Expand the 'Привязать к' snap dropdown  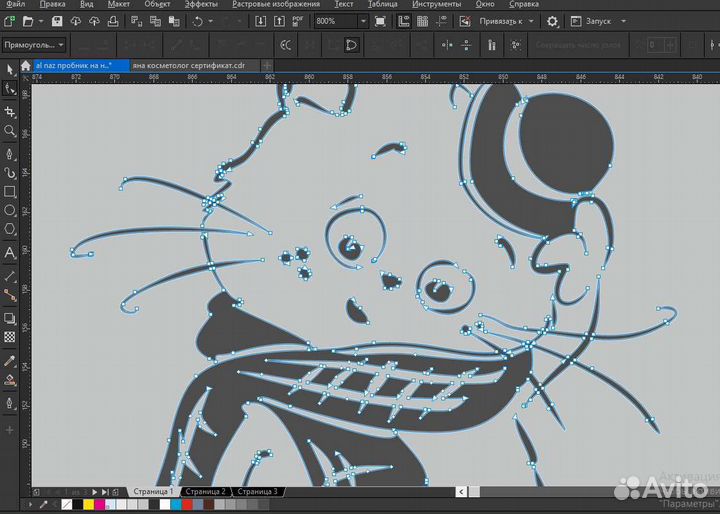[x=530, y=21]
